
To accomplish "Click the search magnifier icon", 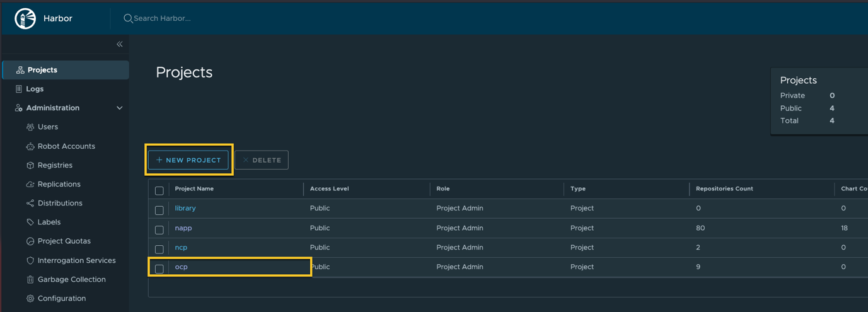I will click(x=128, y=19).
